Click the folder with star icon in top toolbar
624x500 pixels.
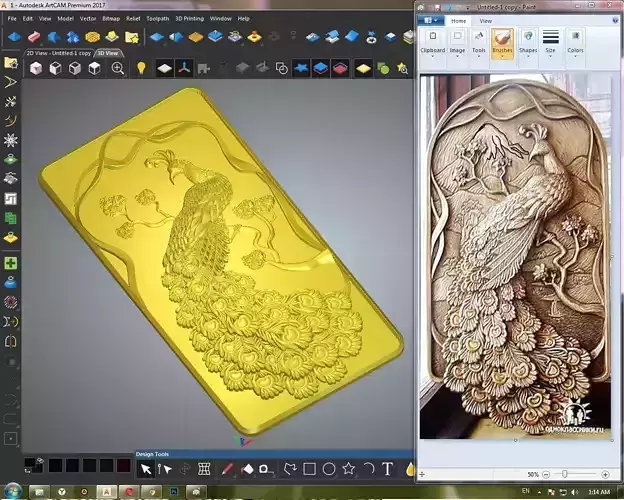tap(132, 37)
